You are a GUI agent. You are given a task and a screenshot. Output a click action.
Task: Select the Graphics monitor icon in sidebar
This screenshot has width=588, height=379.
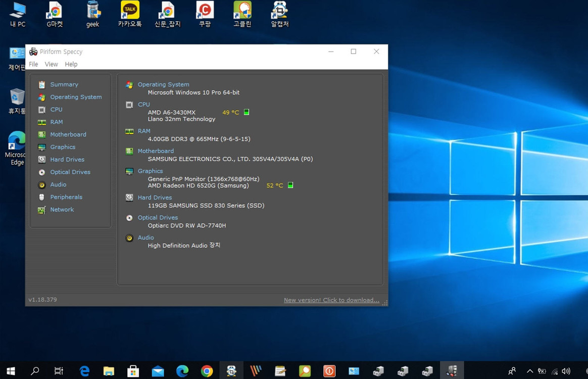point(41,147)
